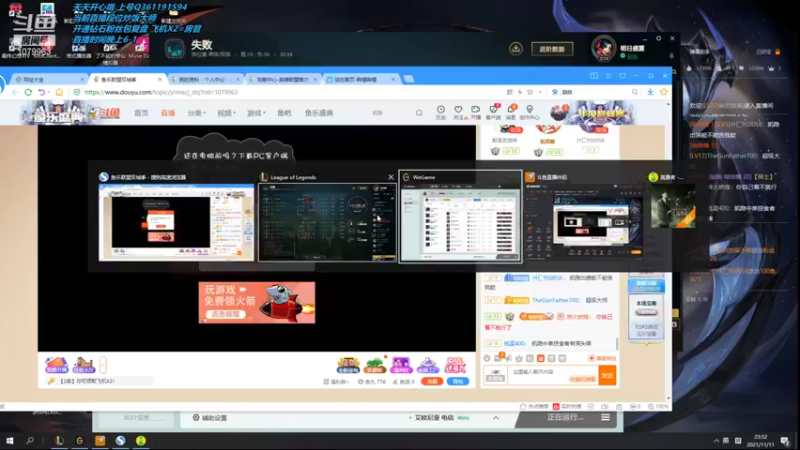Click League of Legends taskbar icon

pyautogui.click(x=59, y=440)
